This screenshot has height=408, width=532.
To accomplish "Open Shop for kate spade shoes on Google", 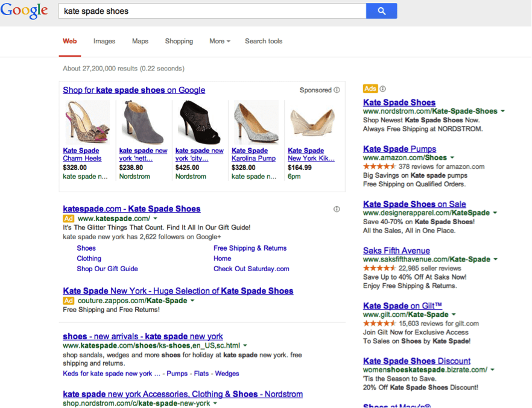I will (134, 90).
